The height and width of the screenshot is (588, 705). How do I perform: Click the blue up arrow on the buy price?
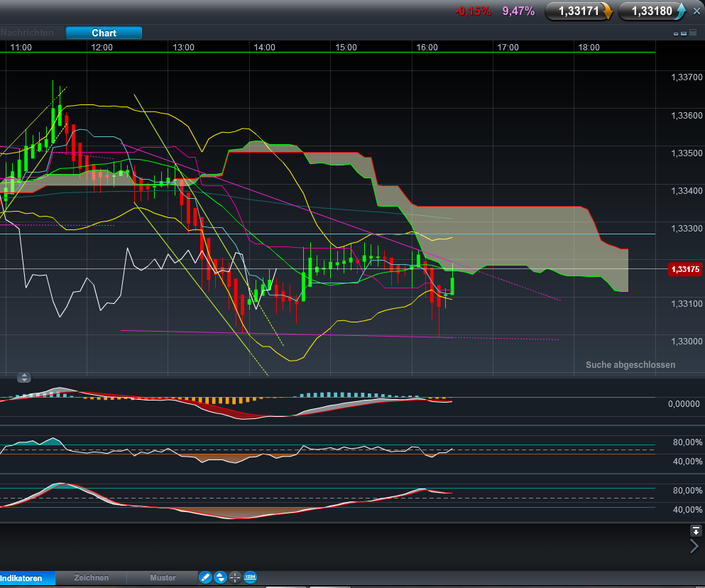(x=681, y=11)
